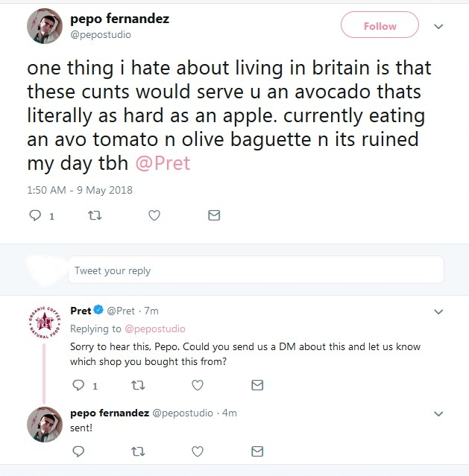Reply to the "sent!" tweet
Viewport: 469px width, 476px height.
click(78, 451)
